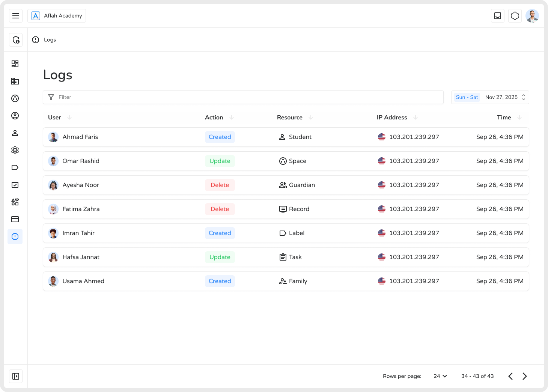Select the label tag icon in sidebar
Viewport: 548px width, 392px height.
pos(15,167)
